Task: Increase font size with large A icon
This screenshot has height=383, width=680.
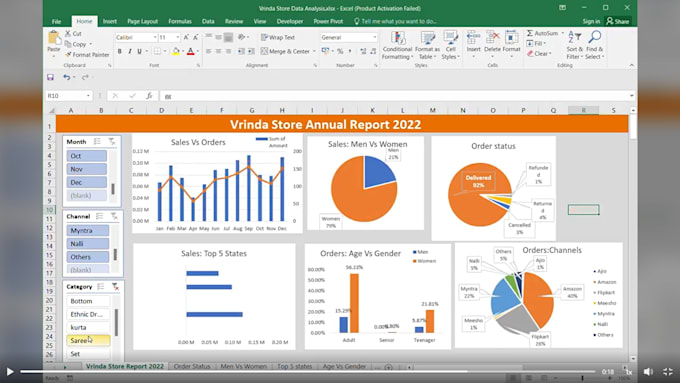Action: click(186, 38)
